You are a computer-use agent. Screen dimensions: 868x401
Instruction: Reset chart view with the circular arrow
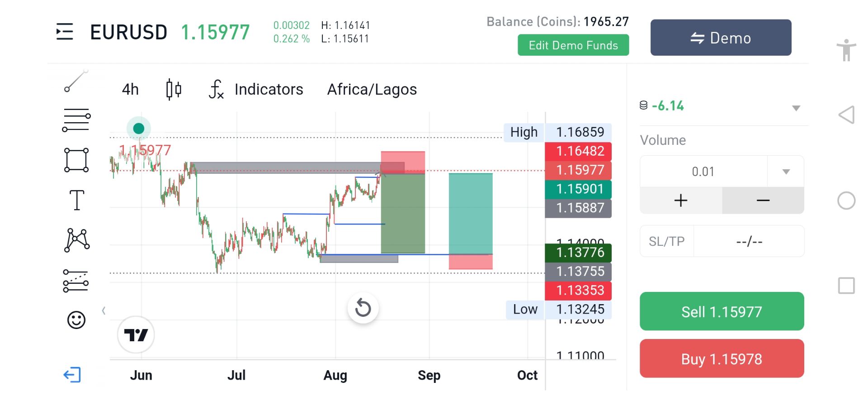tap(363, 308)
